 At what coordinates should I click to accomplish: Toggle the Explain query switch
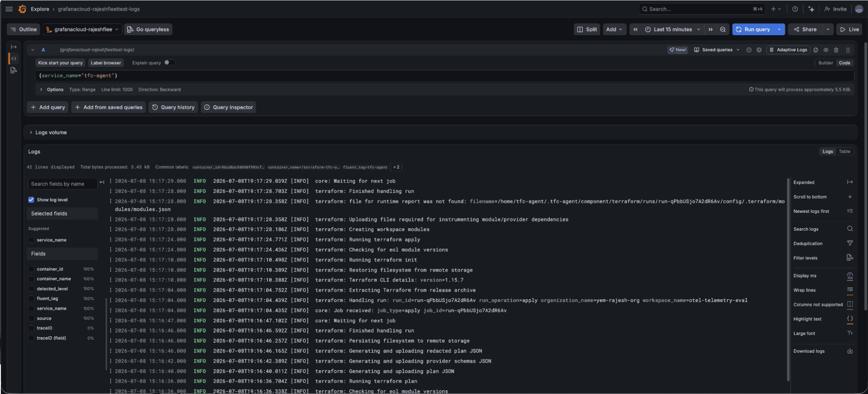pos(169,63)
